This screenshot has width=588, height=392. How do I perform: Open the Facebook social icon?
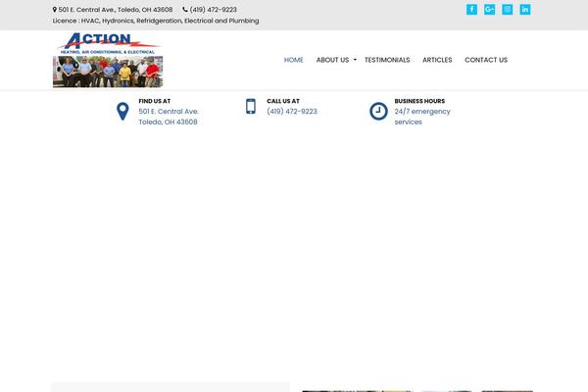coord(471,10)
